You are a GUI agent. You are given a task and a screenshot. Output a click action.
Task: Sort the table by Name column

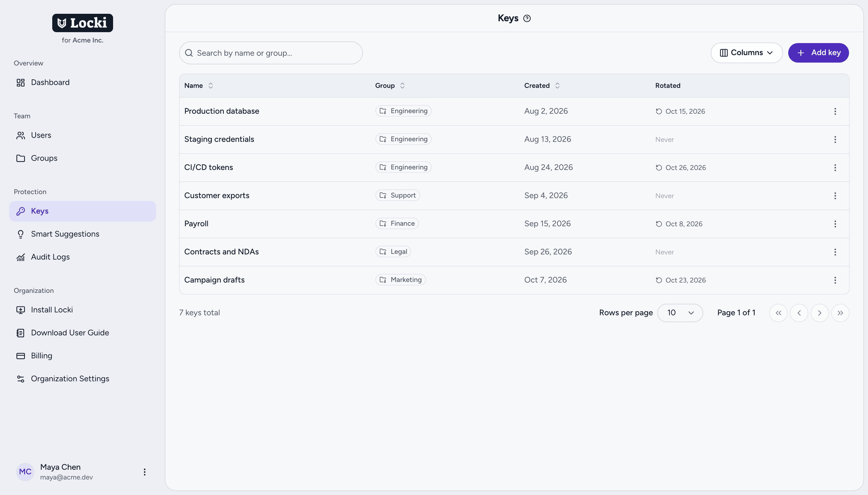tap(199, 86)
